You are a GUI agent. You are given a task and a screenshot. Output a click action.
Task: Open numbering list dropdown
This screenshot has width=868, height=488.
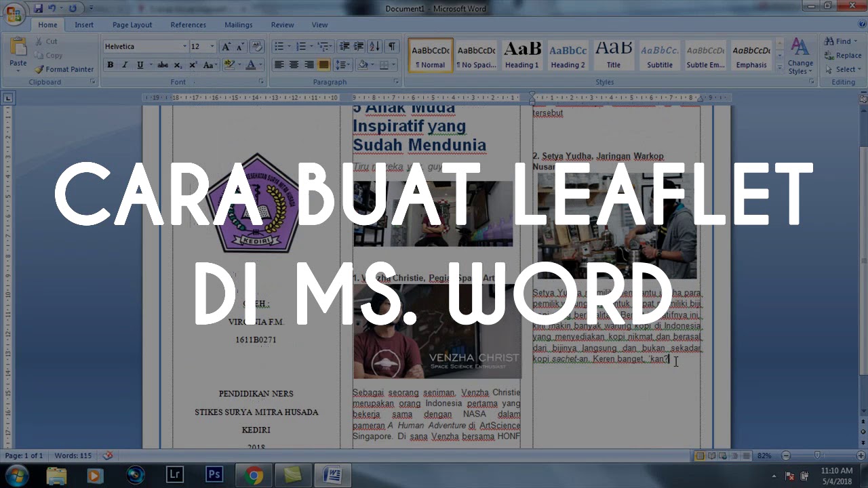coord(311,47)
